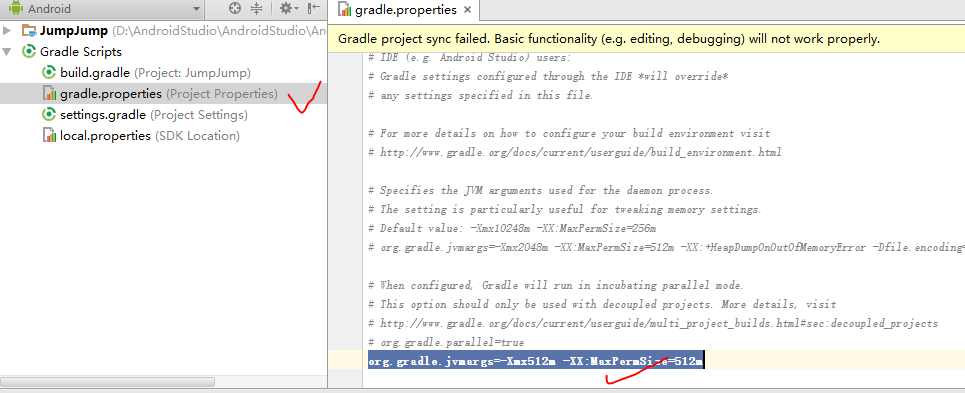This screenshot has width=965, height=393.
Task: Click the Android robot icon in the project view
Action: click(15, 9)
